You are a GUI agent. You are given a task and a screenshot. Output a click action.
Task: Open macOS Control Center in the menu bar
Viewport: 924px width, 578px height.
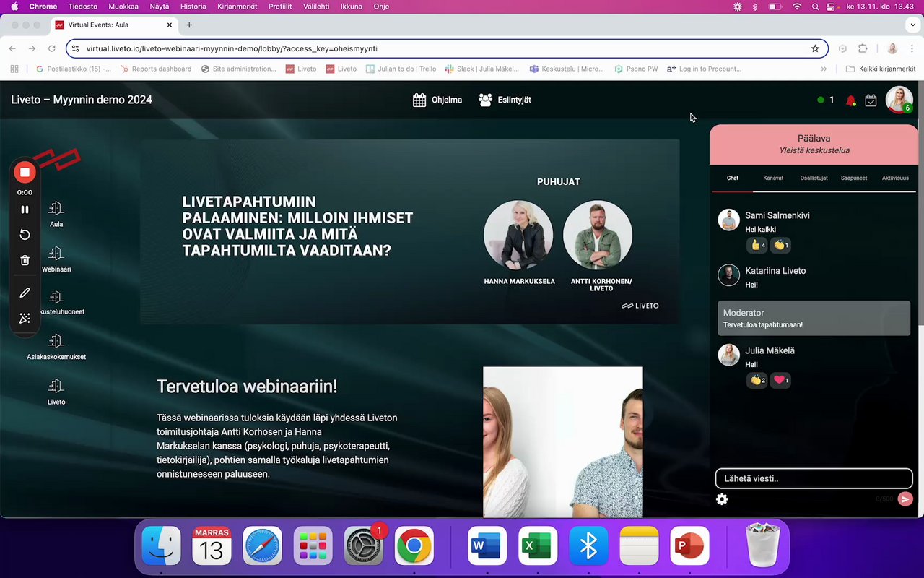[831, 7]
